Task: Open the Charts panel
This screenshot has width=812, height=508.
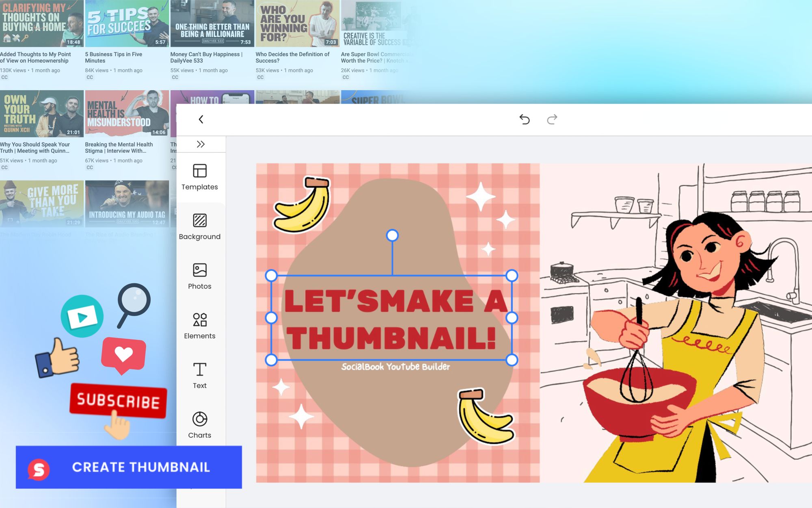Action: (x=200, y=425)
